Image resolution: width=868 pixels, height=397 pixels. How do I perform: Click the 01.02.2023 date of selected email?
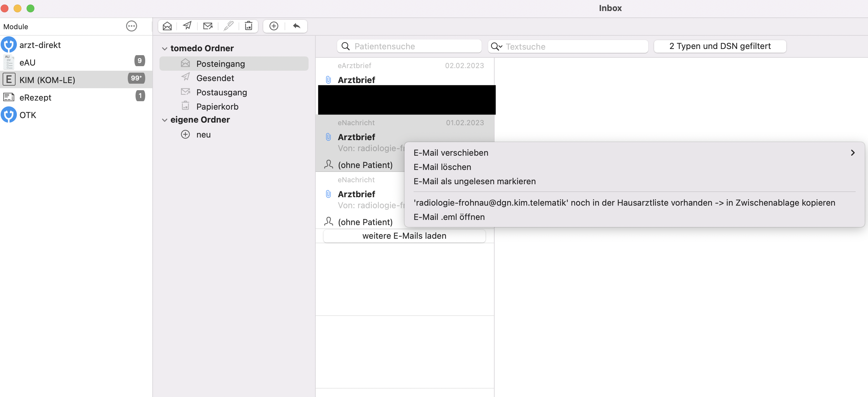(x=465, y=123)
